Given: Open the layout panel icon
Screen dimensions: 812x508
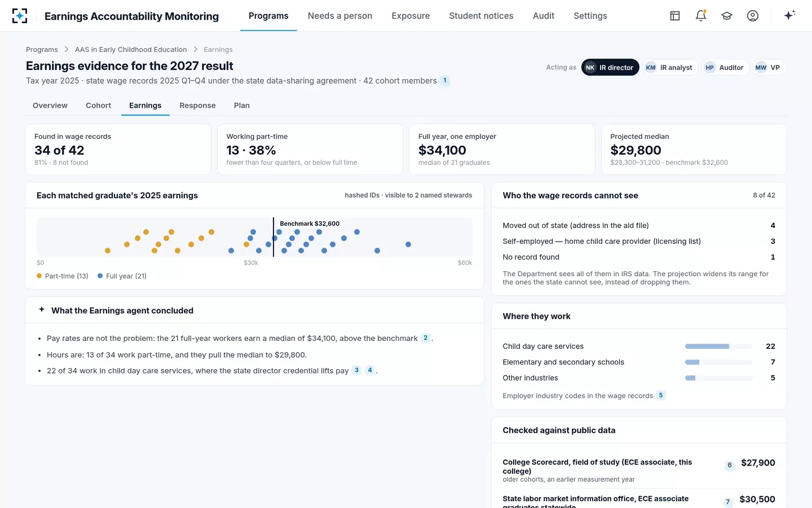Looking at the screenshot, I should pos(675,16).
